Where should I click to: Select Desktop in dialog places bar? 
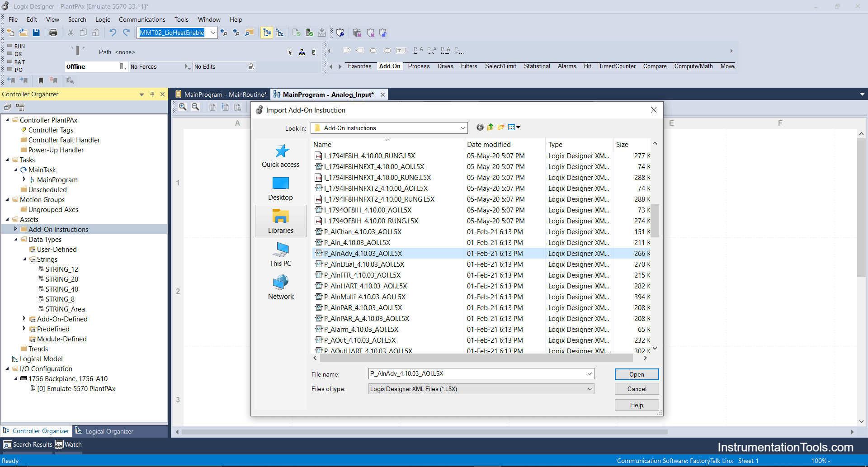(280, 189)
